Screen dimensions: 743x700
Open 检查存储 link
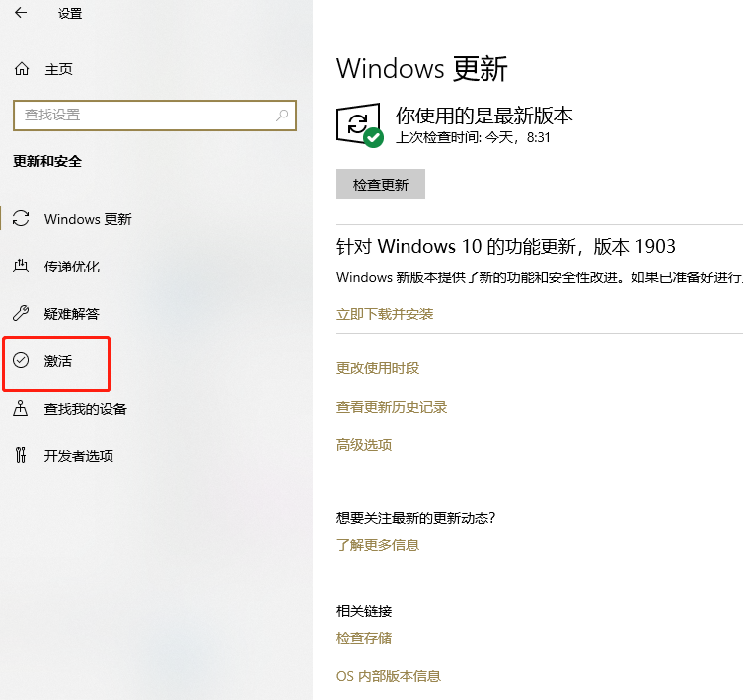point(364,638)
